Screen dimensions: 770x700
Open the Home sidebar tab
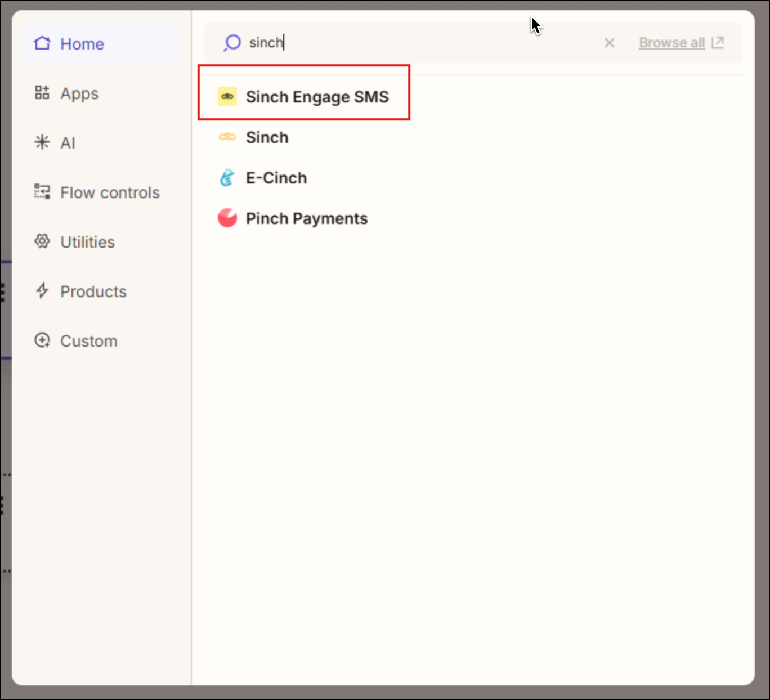coord(101,44)
